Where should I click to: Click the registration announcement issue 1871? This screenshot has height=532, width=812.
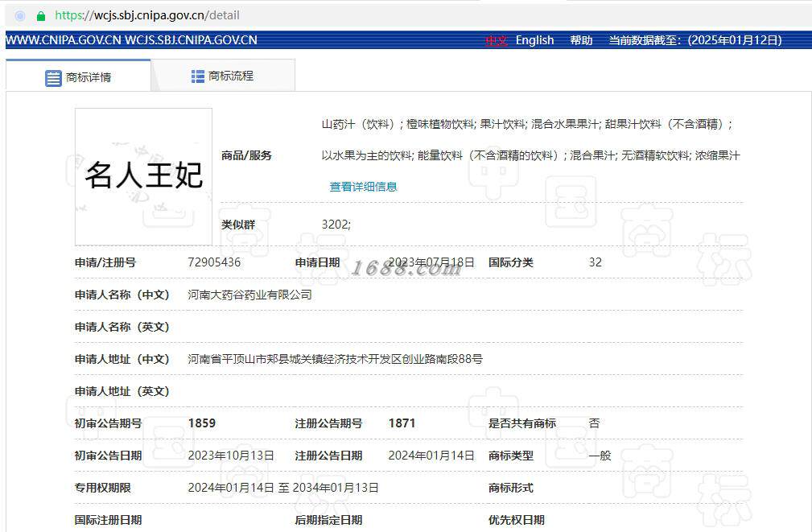[402, 423]
